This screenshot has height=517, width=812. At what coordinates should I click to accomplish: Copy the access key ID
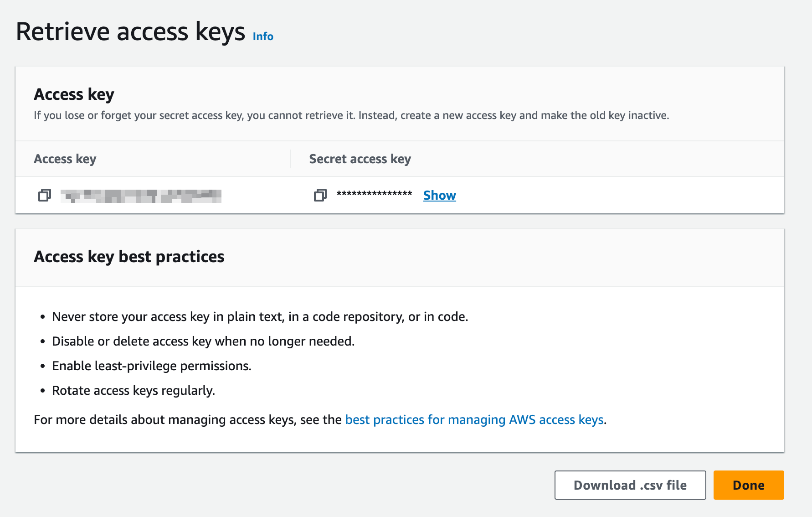(44, 196)
